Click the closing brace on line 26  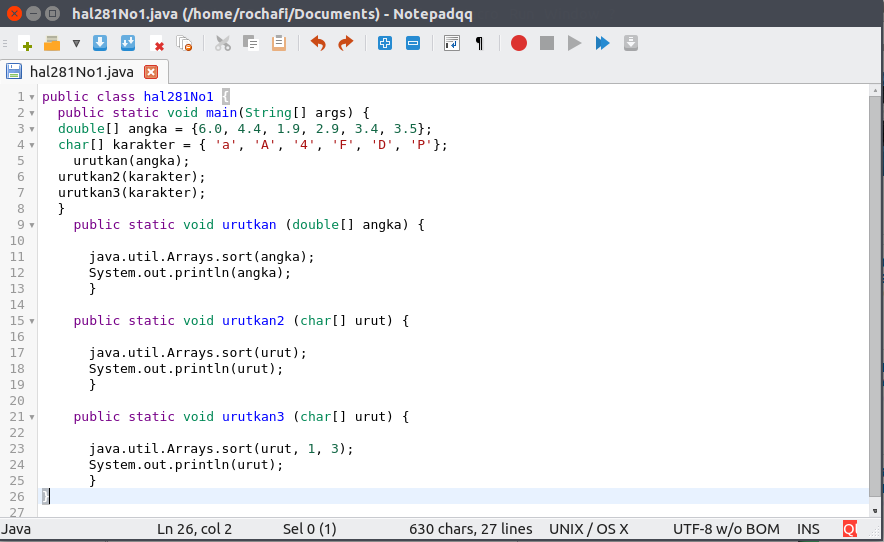point(45,496)
